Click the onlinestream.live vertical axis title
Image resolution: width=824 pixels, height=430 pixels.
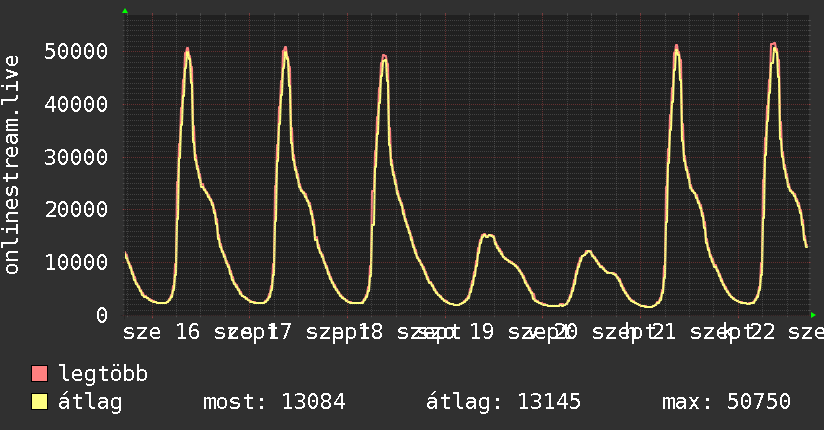coord(11,165)
